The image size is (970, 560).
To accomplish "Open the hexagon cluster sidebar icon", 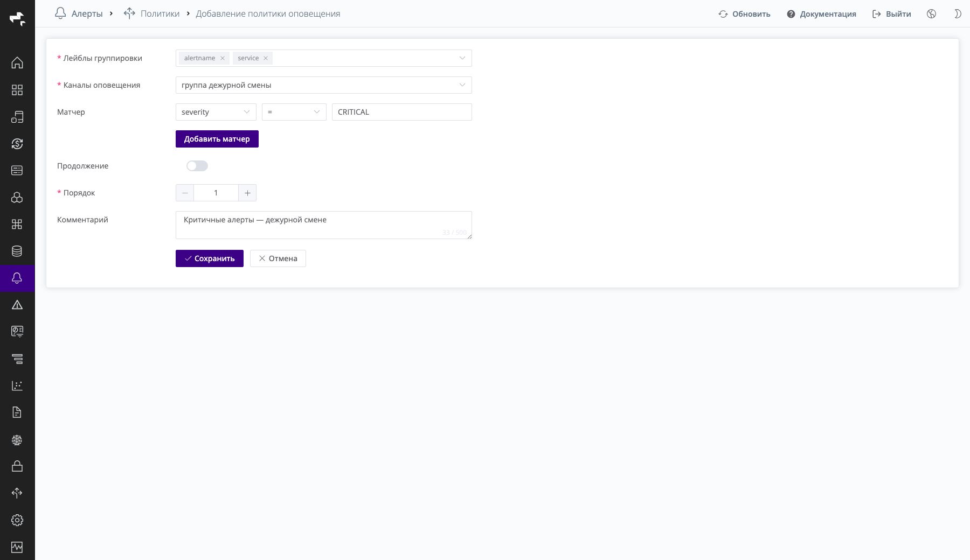I will tap(17, 198).
